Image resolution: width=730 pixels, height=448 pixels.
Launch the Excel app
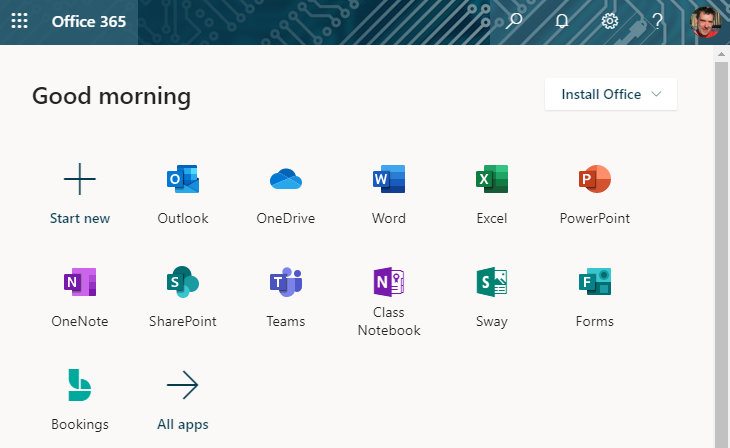(492, 180)
